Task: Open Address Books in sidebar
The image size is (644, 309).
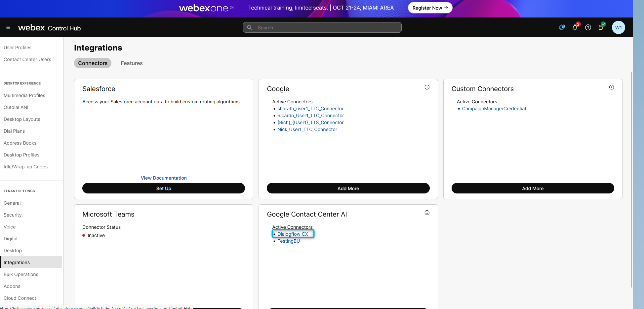Action: (20, 143)
